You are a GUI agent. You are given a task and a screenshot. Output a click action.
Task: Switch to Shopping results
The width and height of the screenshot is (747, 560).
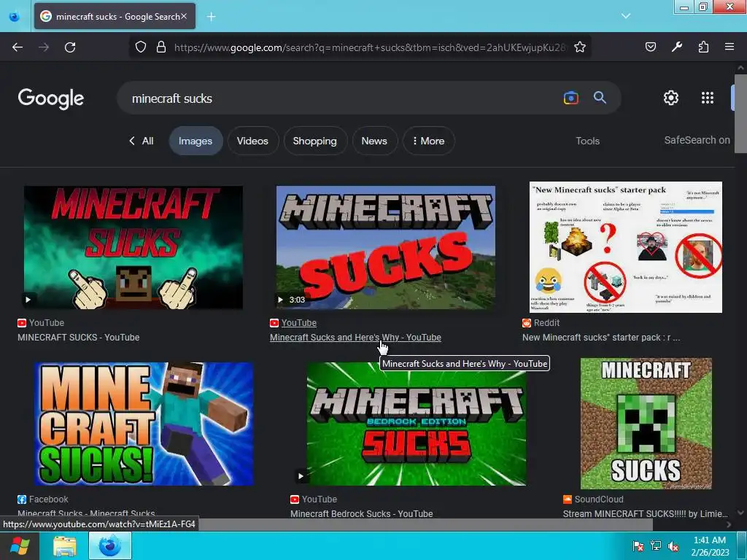coord(315,141)
